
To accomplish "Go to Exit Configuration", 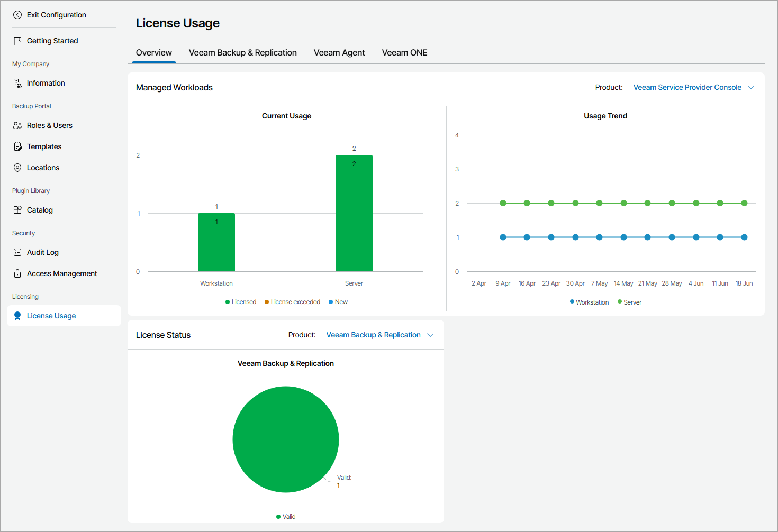I will (x=57, y=15).
